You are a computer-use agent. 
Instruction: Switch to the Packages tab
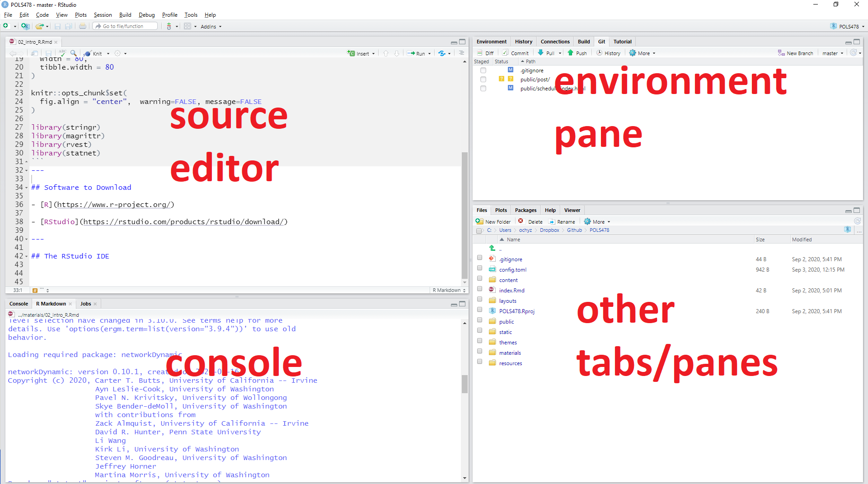pos(525,210)
